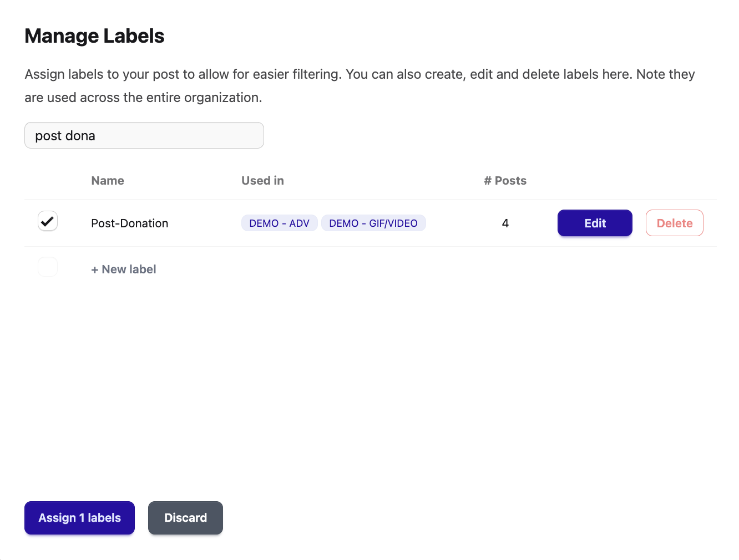Delete the Post-Donation label
Image resolution: width=739 pixels, height=560 pixels.
click(675, 223)
